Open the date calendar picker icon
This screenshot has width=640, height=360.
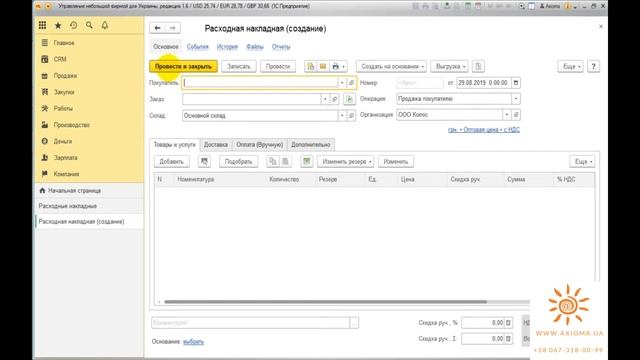[516, 82]
